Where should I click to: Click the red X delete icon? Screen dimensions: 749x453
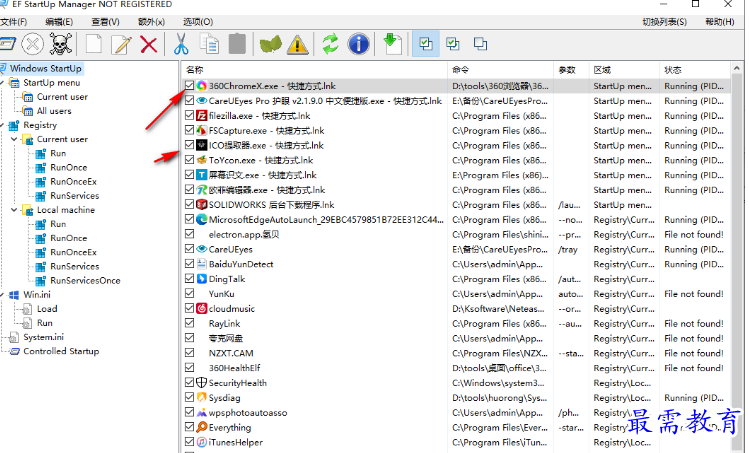pyautogui.click(x=149, y=45)
